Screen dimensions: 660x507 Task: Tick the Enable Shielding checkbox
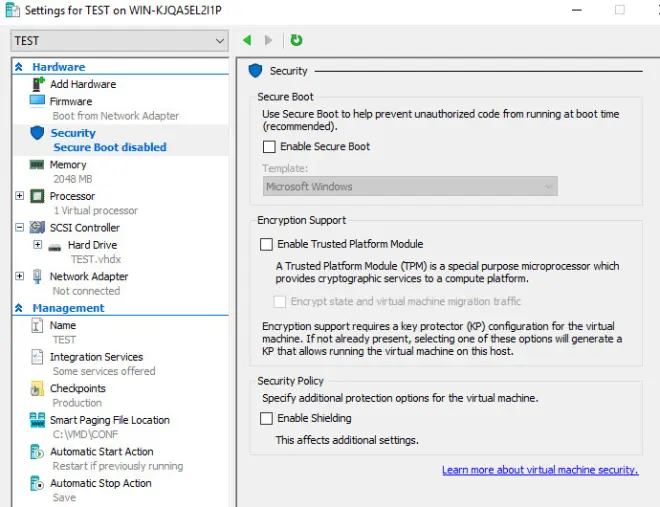(266, 418)
